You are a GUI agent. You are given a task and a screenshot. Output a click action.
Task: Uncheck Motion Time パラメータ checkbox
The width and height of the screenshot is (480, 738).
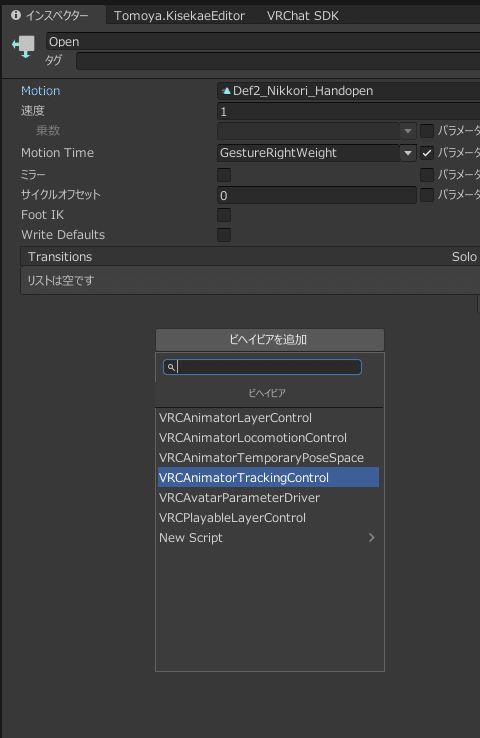pos(427,152)
